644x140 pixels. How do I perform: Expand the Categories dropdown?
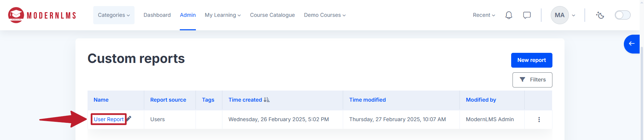point(114,15)
